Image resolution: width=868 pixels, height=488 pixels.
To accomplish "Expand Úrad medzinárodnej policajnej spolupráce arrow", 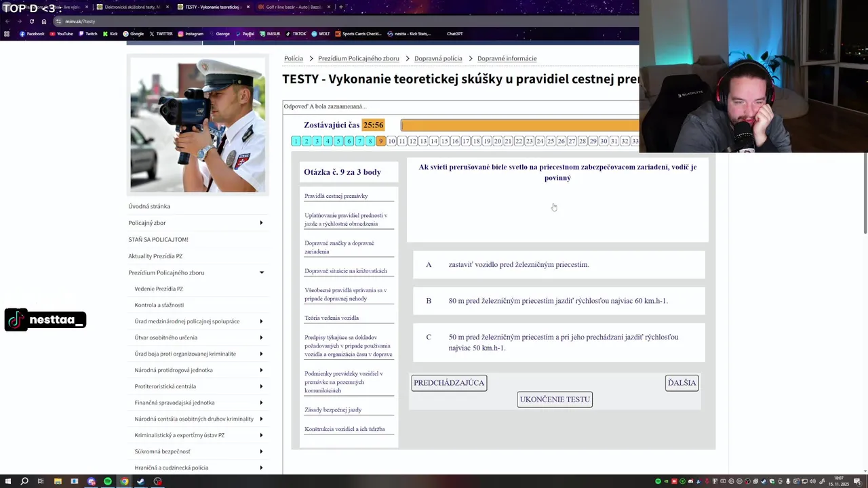I will pyautogui.click(x=261, y=321).
